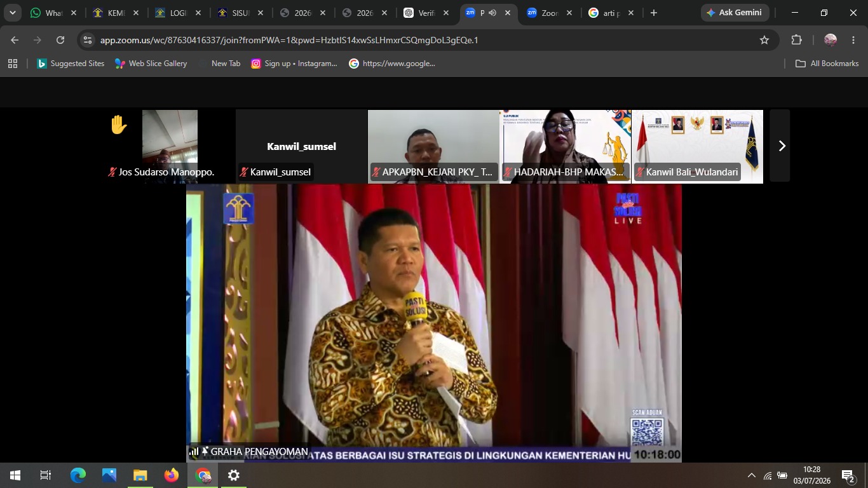The height and width of the screenshot is (488, 868).
Task: Open Windows Settings from the taskbar
Action: [x=234, y=475]
